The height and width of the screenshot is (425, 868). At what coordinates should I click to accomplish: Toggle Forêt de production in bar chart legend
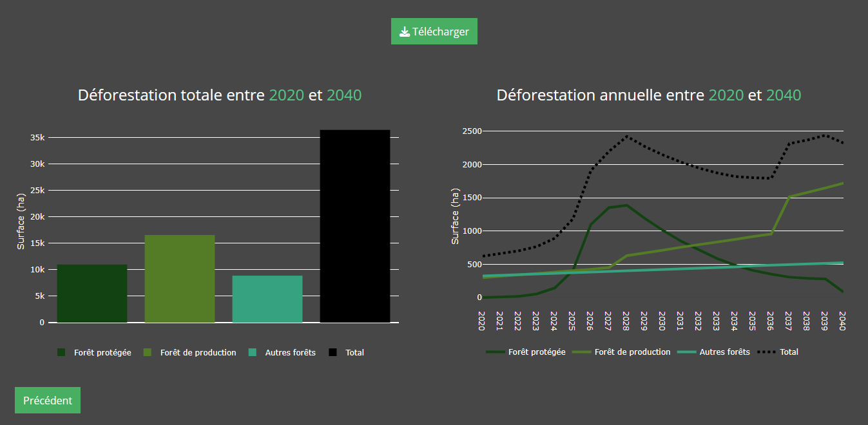(198, 353)
